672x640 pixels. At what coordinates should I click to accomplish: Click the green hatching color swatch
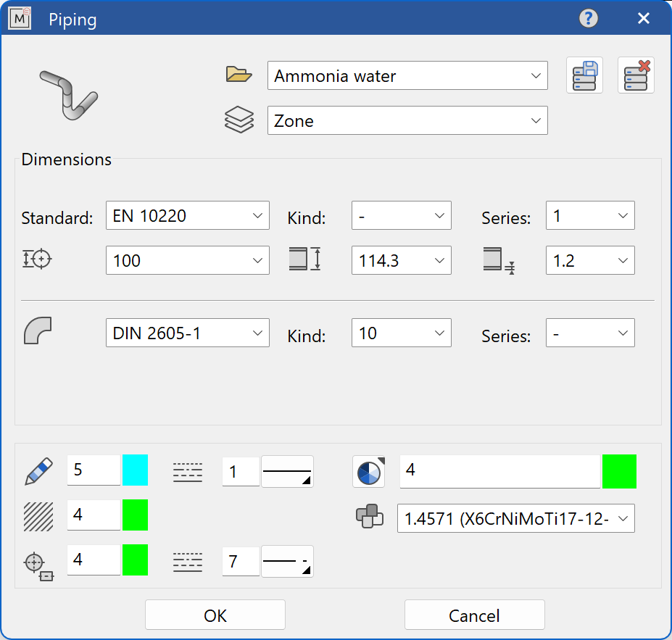click(136, 515)
